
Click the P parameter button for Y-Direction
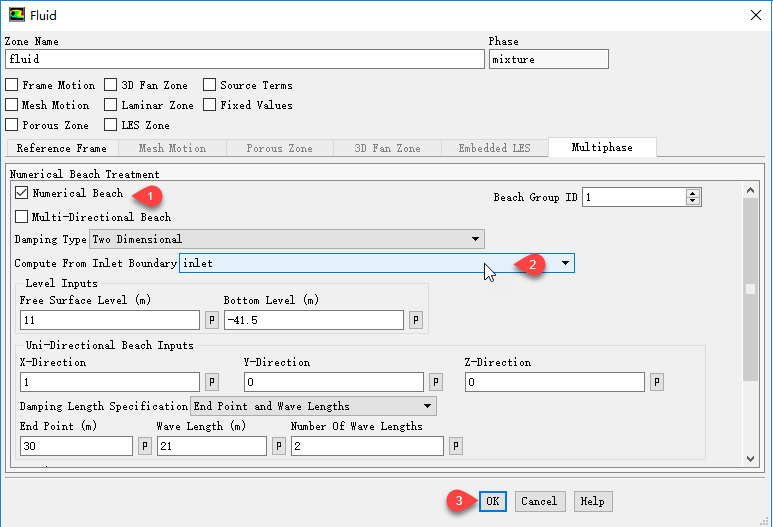pyautogui.click(x=435, y=382)
